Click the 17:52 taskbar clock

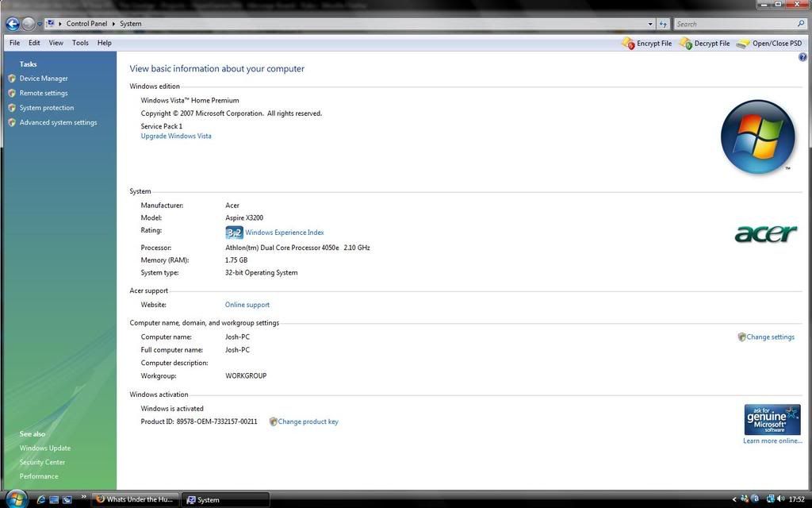pyautogui.click(x=796, y=500)
